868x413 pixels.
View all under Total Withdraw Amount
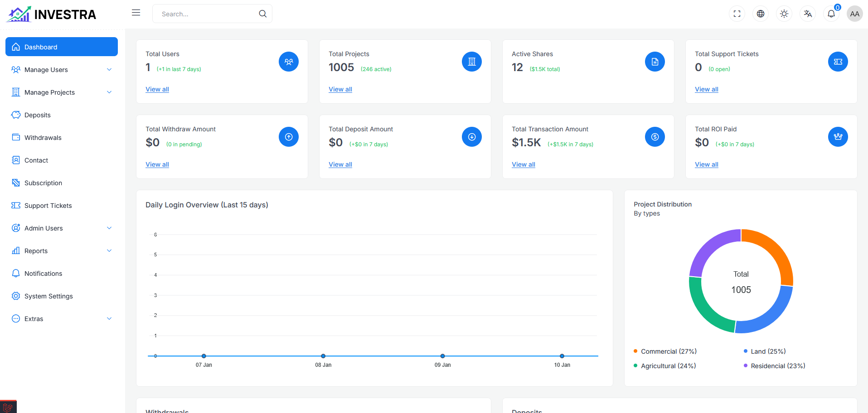point(157,164)
